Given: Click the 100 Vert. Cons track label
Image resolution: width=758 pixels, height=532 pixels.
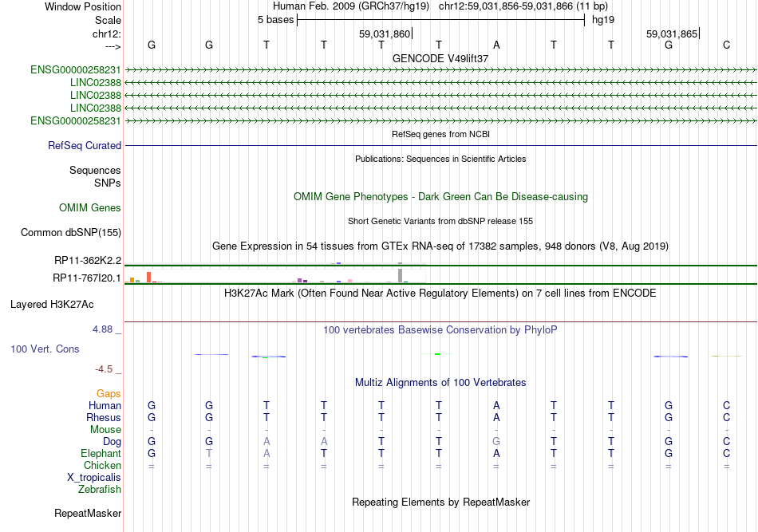Looking at the screenshot, I should pos(45,349).
